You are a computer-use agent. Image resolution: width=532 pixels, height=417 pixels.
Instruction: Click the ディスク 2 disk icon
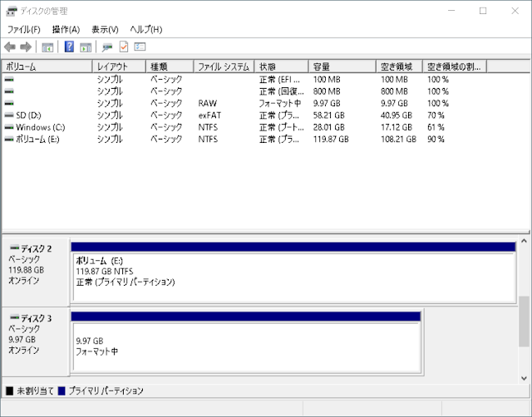(x=14, y=247)
